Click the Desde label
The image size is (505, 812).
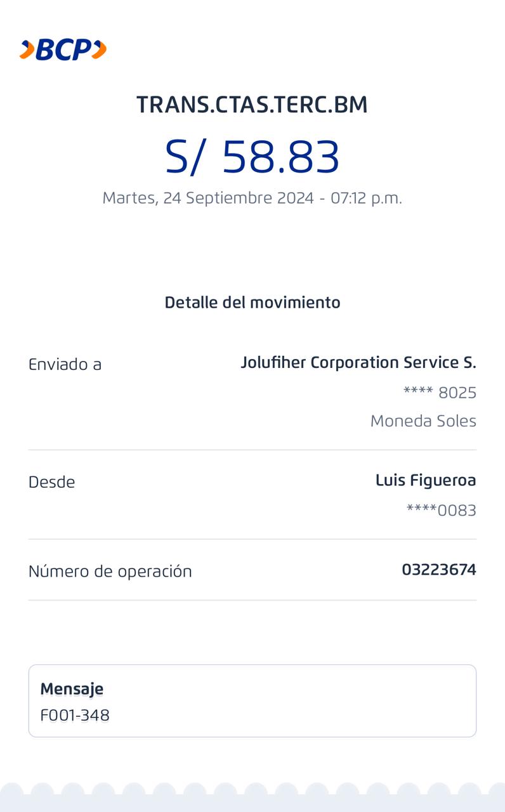51,482
